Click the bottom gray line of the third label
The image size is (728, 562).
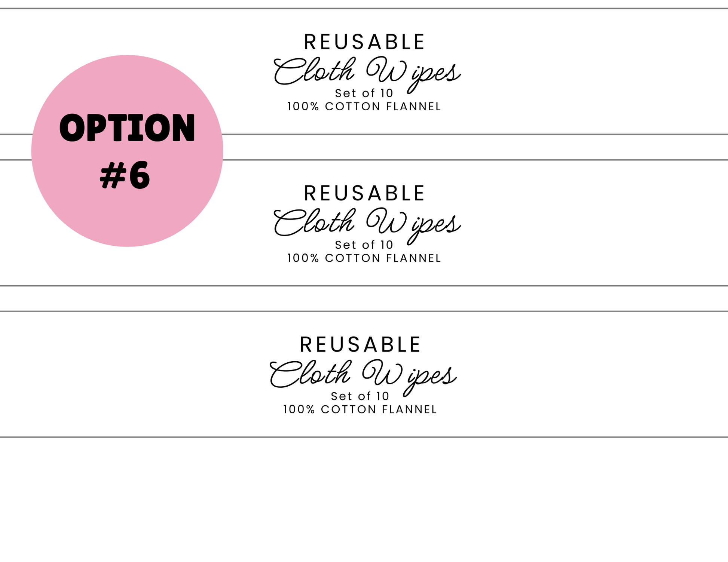pos(364,437)
